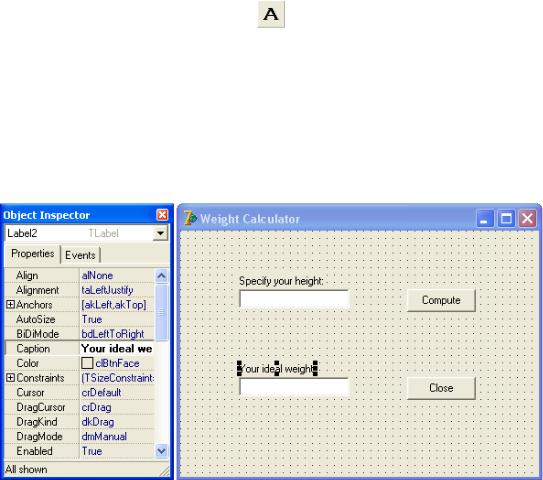The height and width of the screenshot is (480, 543).
Task: Click the Object Inspector title text
Action: coord(46,215)
